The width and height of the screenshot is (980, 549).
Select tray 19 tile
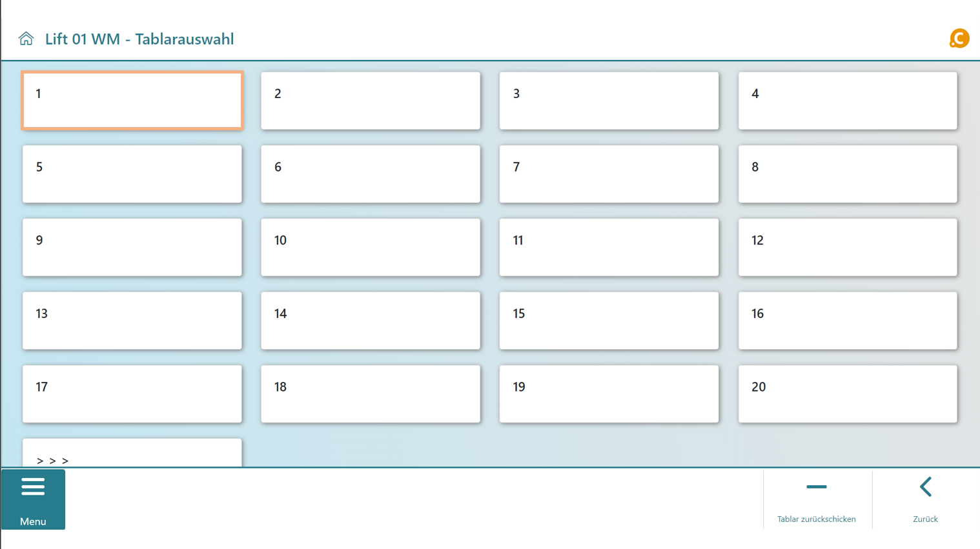click(609, 394)
